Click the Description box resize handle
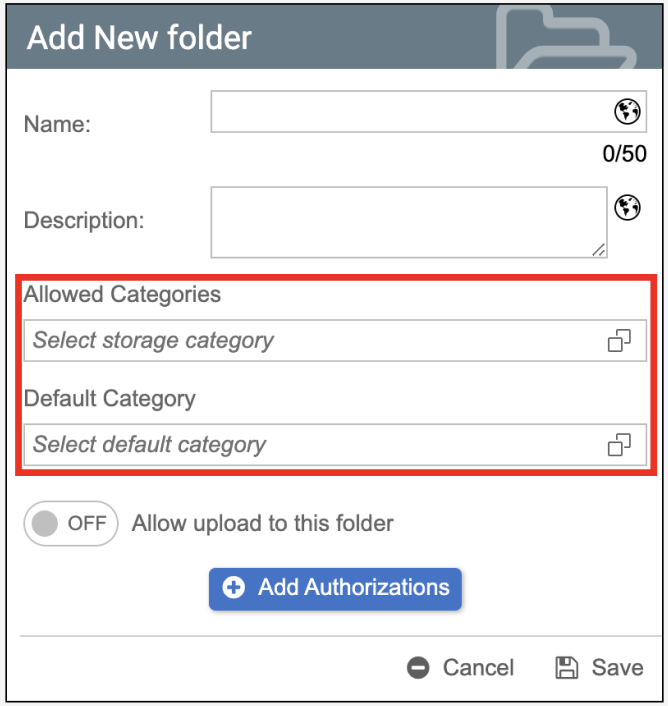Image resolution: width=668 pixels, height=706 pixels. [599, 250]
